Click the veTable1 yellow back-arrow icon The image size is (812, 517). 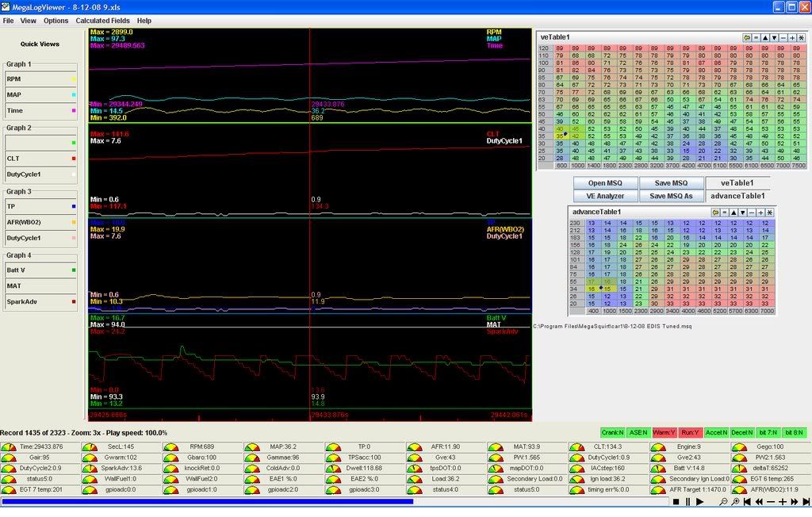(x=747, y=37)
